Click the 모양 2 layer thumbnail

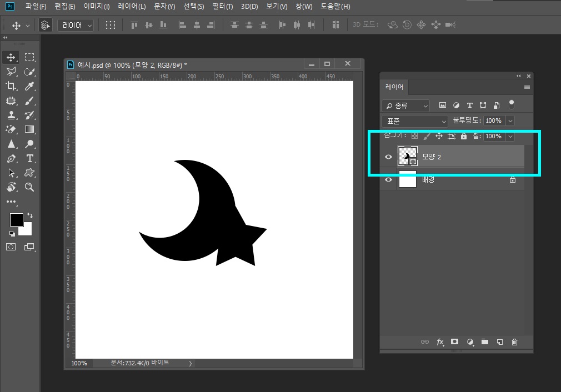coord(408,156)
